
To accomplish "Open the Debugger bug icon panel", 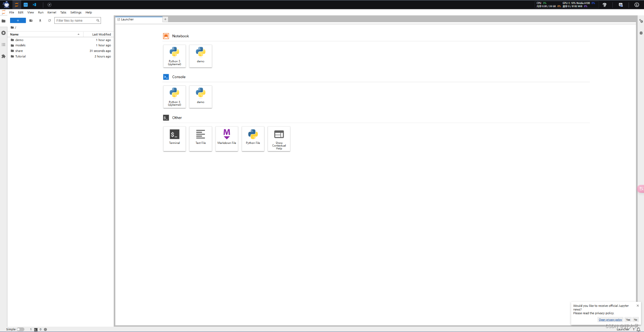I will click(641, 33).
